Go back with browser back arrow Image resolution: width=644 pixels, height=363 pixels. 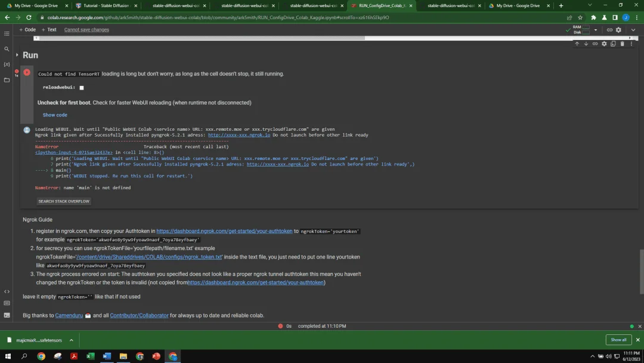tap(7, 18)
